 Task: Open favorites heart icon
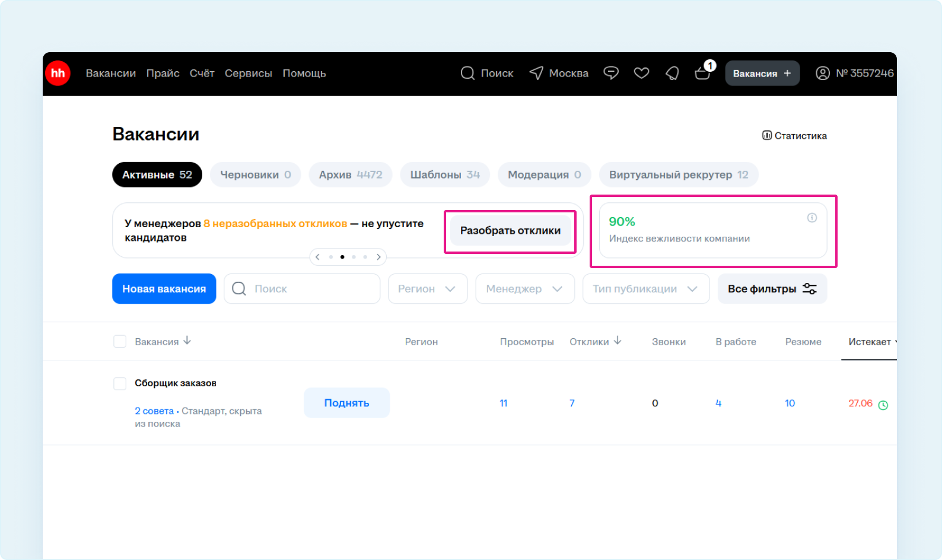[x=641, y=73]
